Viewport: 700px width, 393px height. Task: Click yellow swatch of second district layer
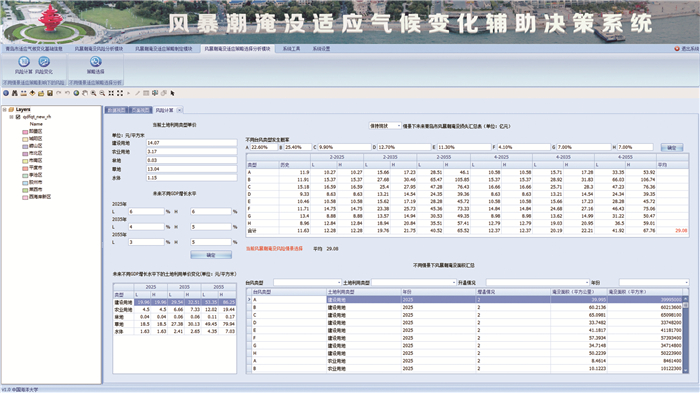25,139
